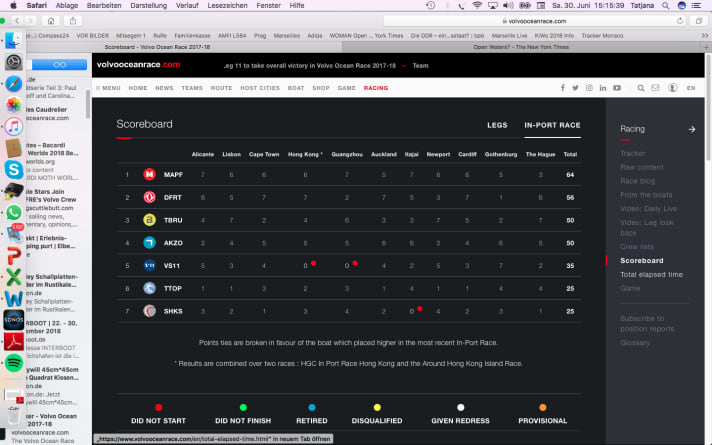This screenshot has width=712, height=445.
Task: Click the envelope newsletter icon
Action: [655, 88]
